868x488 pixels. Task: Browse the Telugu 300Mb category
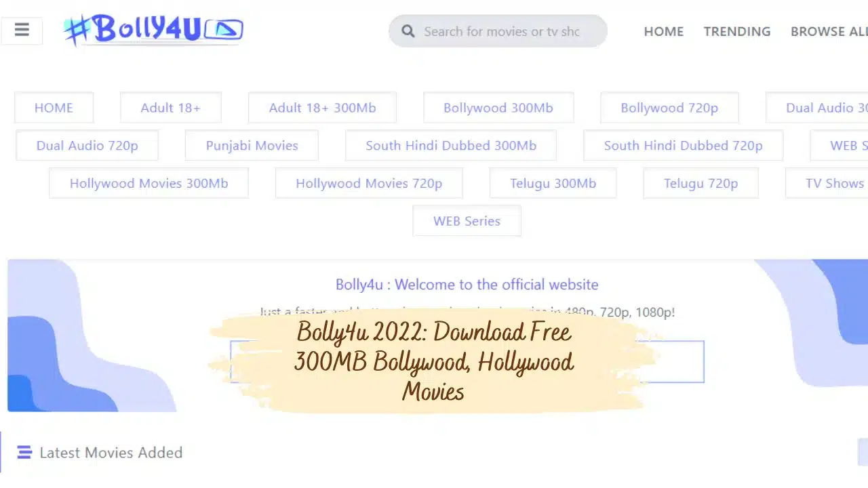point(553,183)
